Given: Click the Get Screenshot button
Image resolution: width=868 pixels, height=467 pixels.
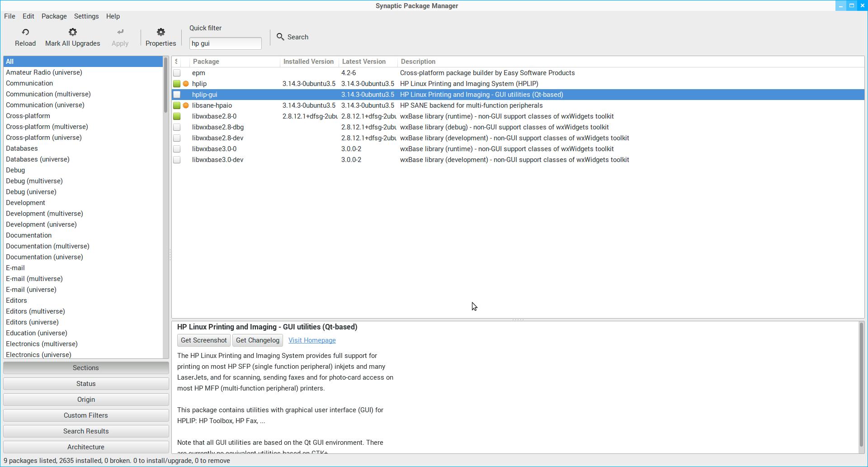Looking at the screenshot, I should click(203, 340).
